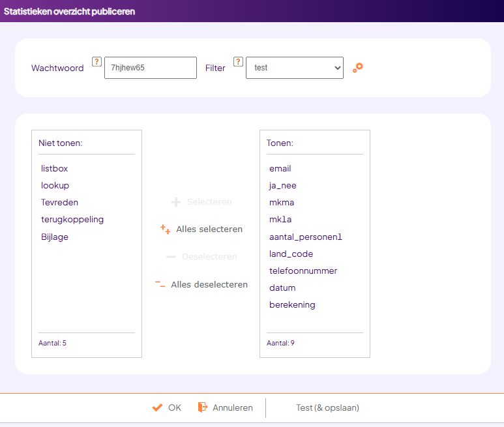
Task: Click the Annuleren exit icon
Action: click(203, 407)
